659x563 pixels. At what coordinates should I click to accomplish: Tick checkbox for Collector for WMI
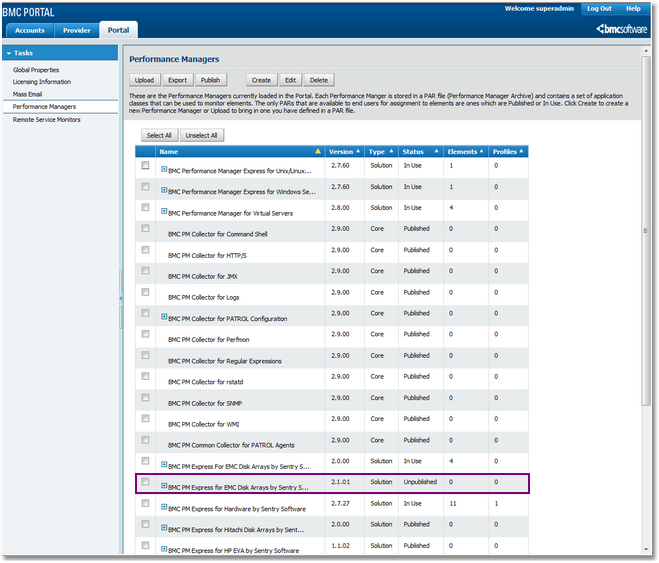tap(145, 418)
